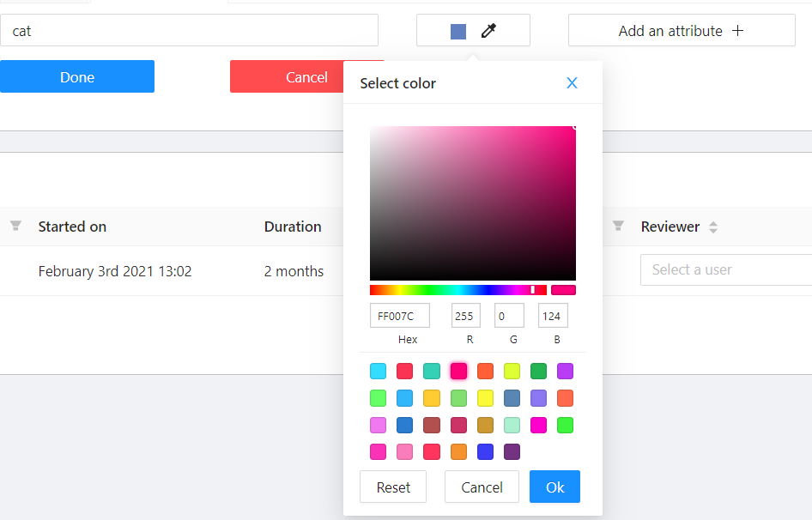The width and height of the screenshot is (812, 520).
Task: Choose the mint green preset swatch
Action: point(512,425)
